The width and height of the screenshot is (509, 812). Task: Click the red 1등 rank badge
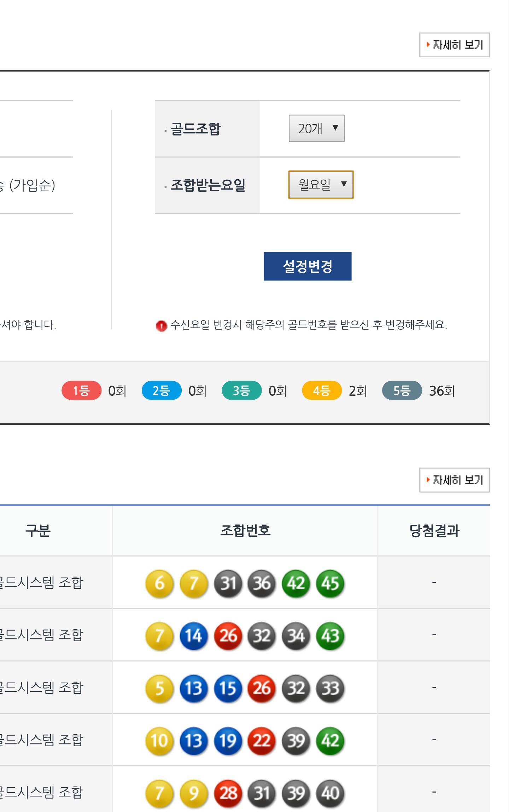pyautogui.click(x=81, y=390)
